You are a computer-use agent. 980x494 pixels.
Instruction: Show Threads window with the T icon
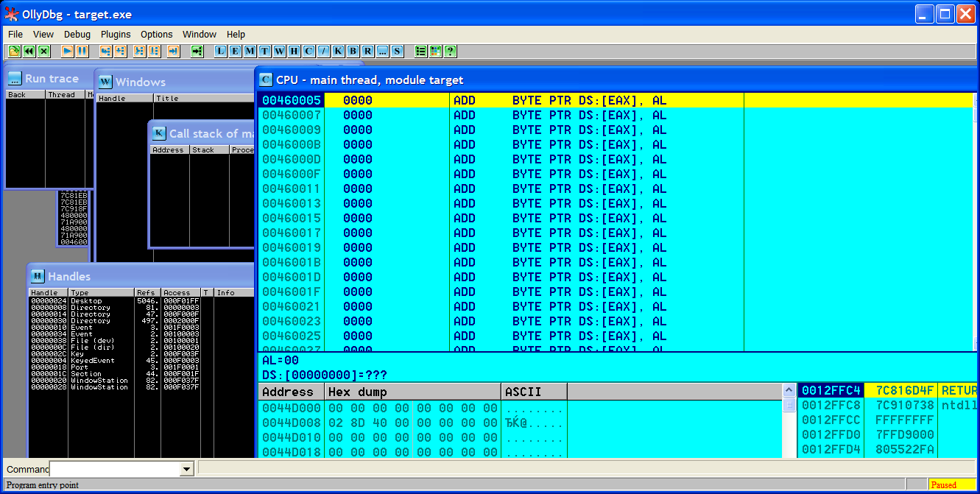coord(264,51)
